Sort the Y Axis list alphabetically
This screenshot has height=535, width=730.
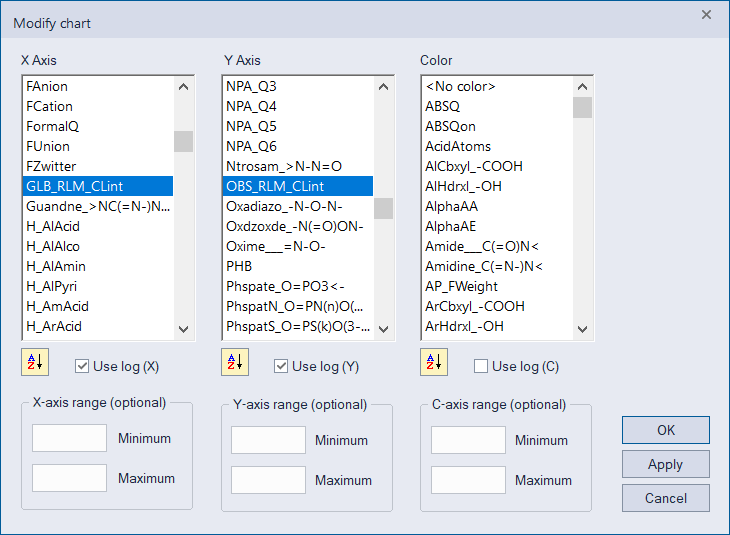tap(235, 362)
